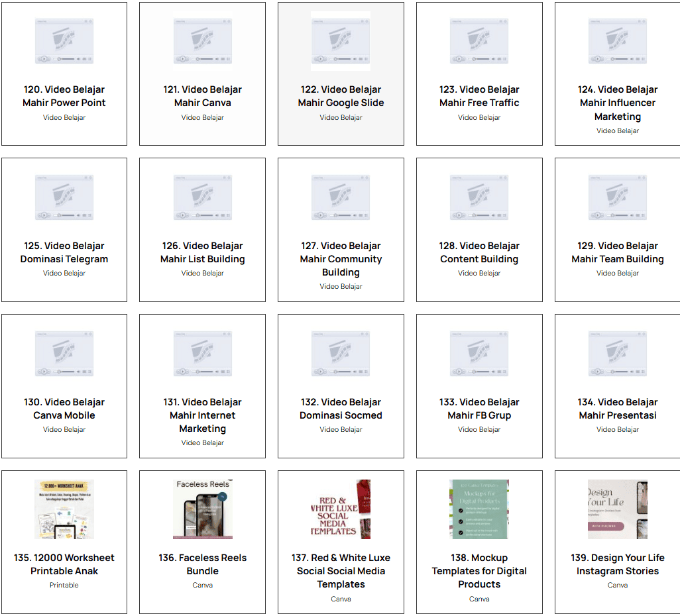Screen dimensions: 680x616
Task: Open 12000 Worksheet Printable Anak thumbnail
Action: tap(64, 509)
